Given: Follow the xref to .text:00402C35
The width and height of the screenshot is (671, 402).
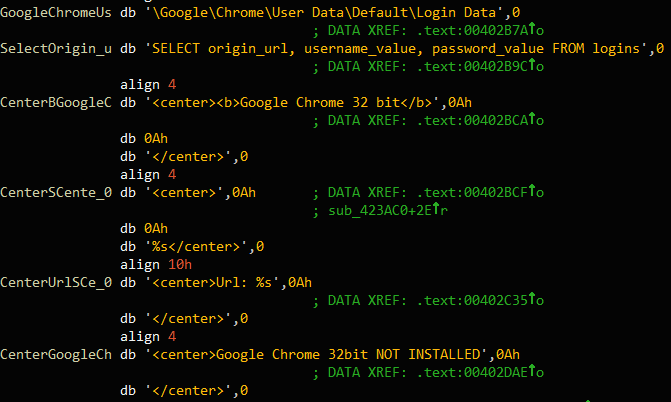Looking at the screenshot, I should coord(471,299).
